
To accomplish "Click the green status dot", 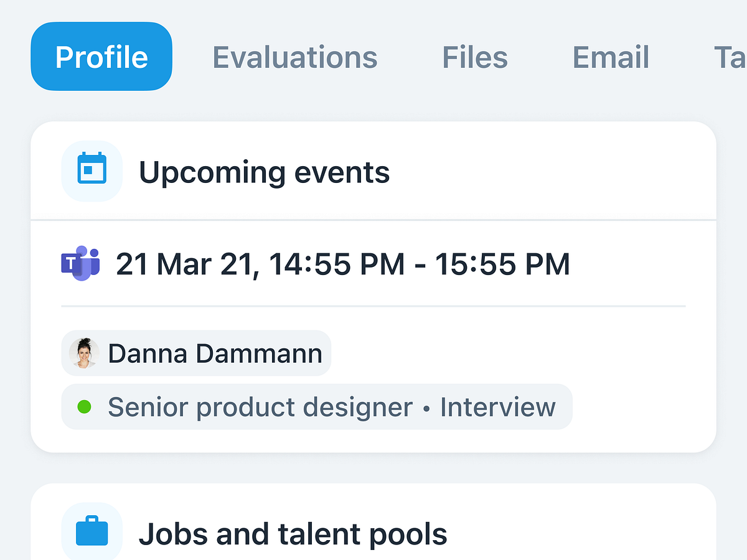I will click(x=84, y=407).
